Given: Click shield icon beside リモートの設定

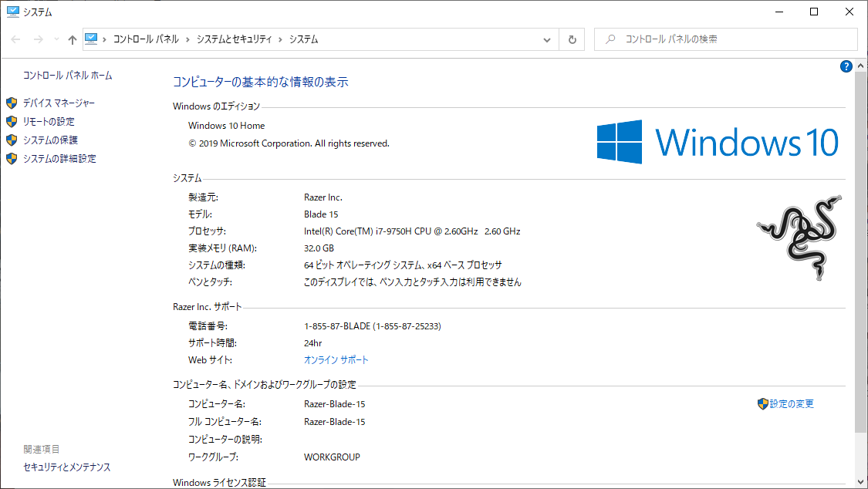Looking at the screenshot, I should [x=12, y=122].
